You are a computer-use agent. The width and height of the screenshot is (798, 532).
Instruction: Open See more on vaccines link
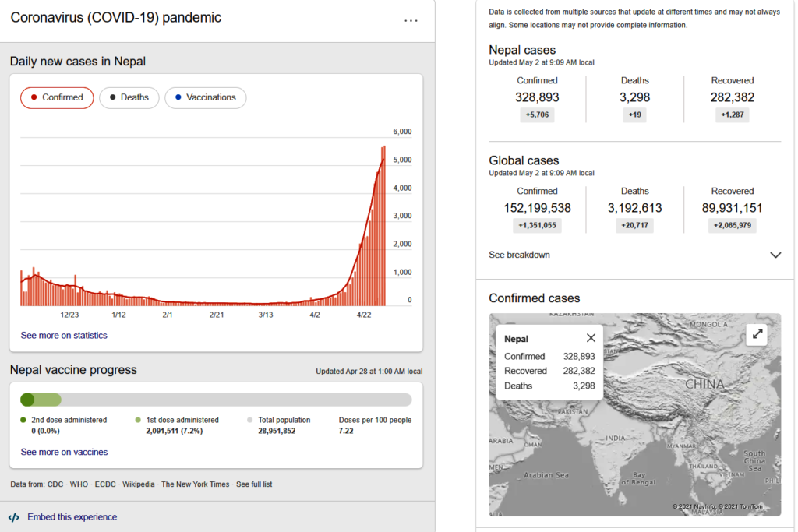pyautogui.click(x=64, y=452)
